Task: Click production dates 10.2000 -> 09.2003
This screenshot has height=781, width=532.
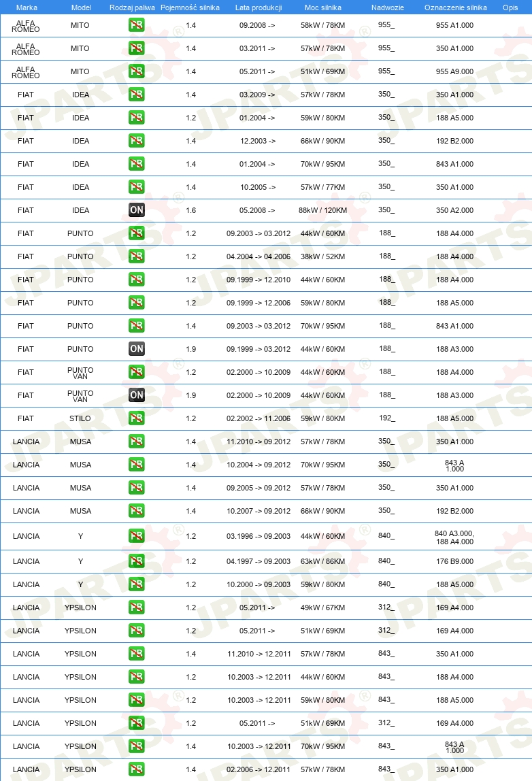Action: point(259,584)
